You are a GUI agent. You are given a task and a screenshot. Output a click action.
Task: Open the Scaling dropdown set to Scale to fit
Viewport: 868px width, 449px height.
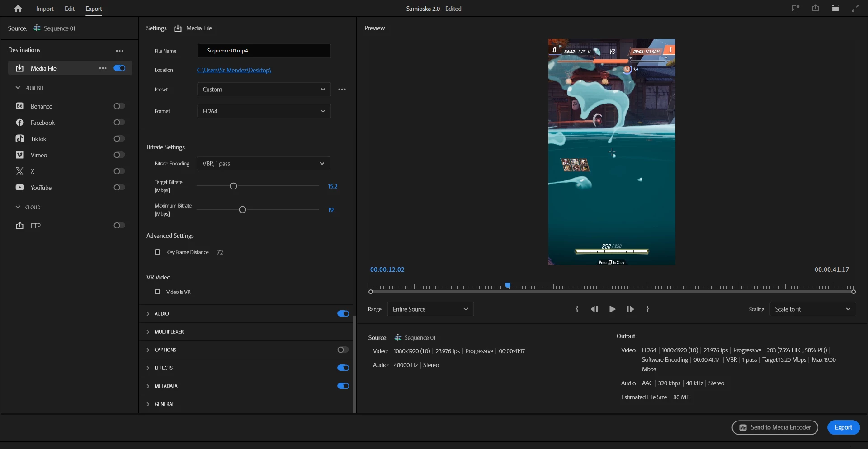point(813,309)
